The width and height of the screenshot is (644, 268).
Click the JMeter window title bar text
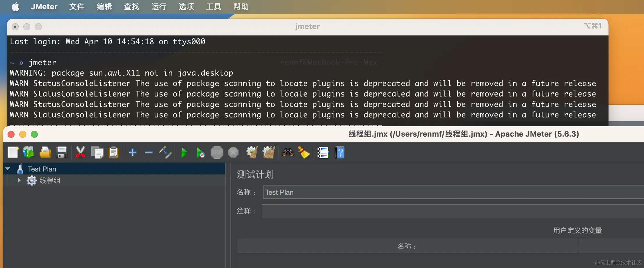[464, 134]
